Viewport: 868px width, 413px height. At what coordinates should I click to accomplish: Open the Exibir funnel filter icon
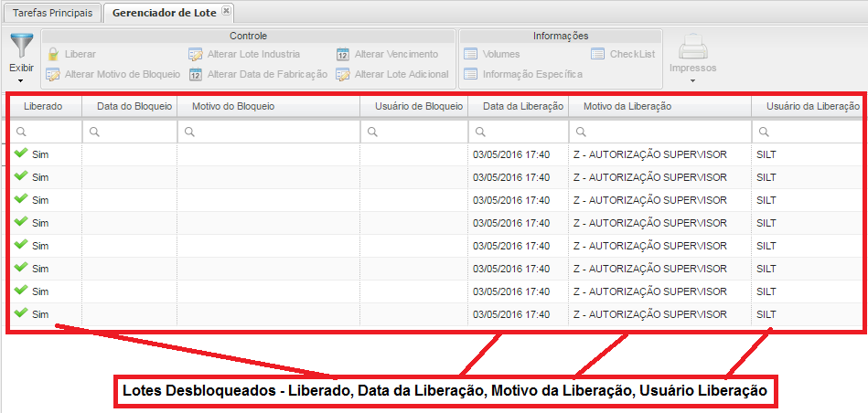click(22, 46)
